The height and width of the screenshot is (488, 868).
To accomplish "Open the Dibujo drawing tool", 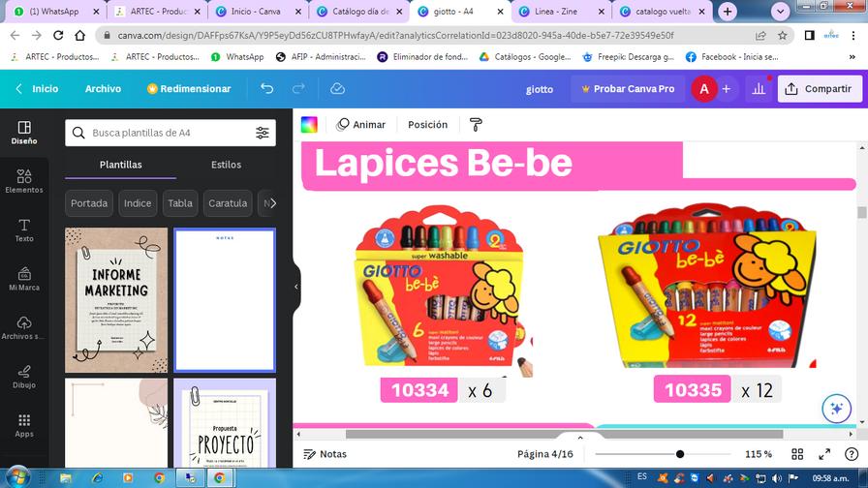I will [24, 377].
